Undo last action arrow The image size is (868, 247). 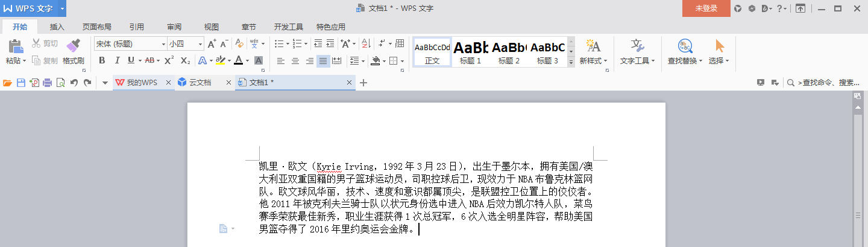(x=74, y=83)
